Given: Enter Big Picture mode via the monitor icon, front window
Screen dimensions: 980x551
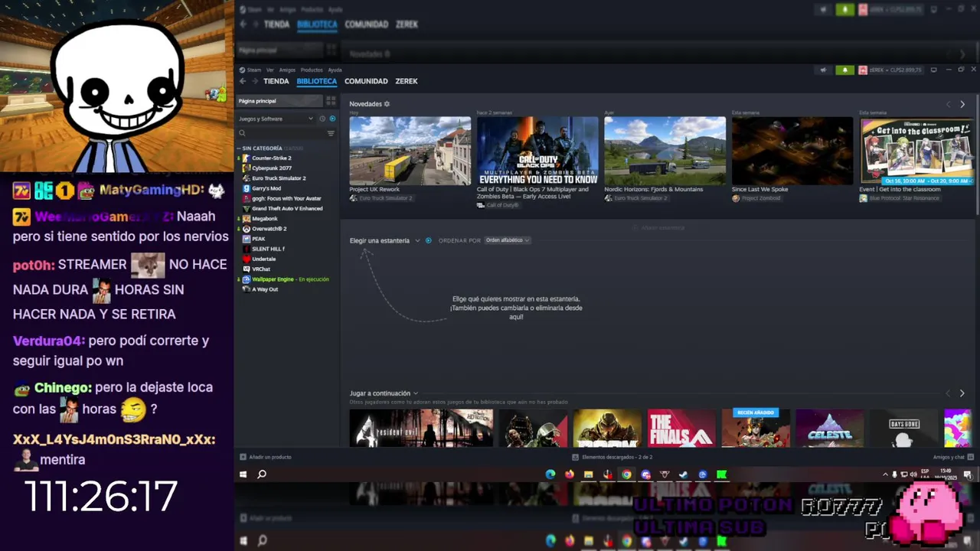Looking at the screenshot, I should [933, 70].
